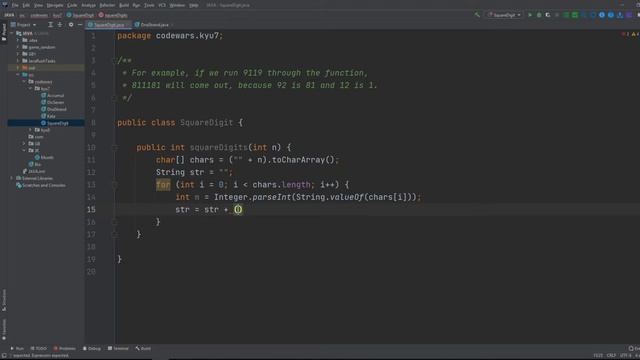Expand the game_random folder
Screen dimensions: 640x360
pyautogui.click(x=18, y=47)
